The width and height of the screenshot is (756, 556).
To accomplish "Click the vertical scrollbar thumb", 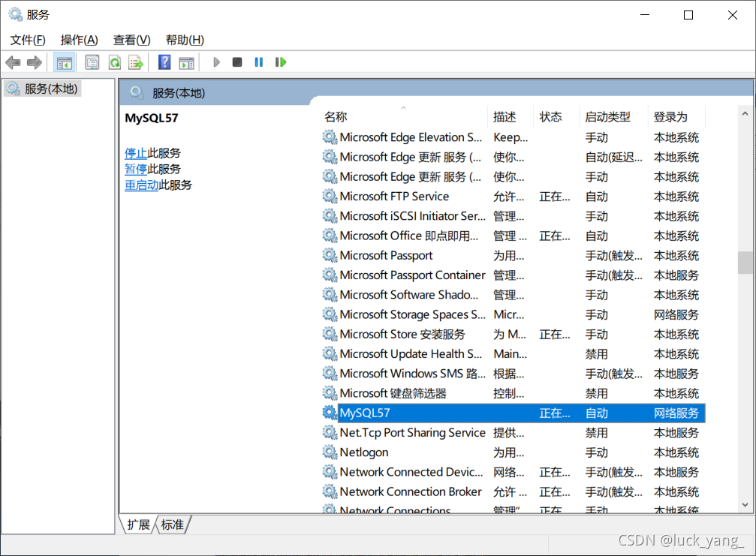I will pos(745,263).
